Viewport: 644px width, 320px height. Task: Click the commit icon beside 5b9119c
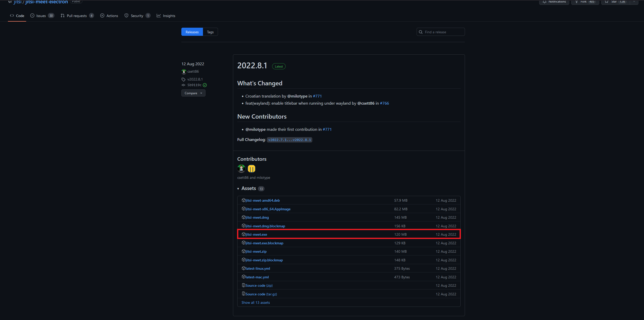183,85
